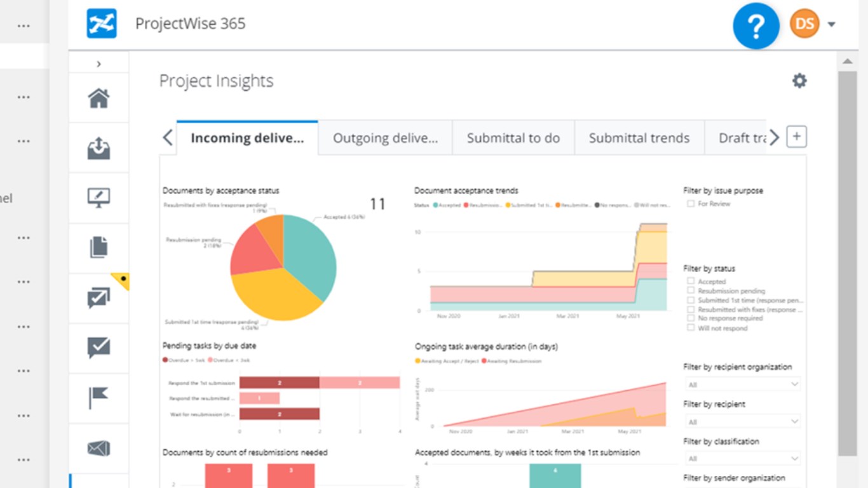This screenshot has width=868, height=488.
Task: Check the Accepted status filter checkbox
Action: [x=691, y=281]
